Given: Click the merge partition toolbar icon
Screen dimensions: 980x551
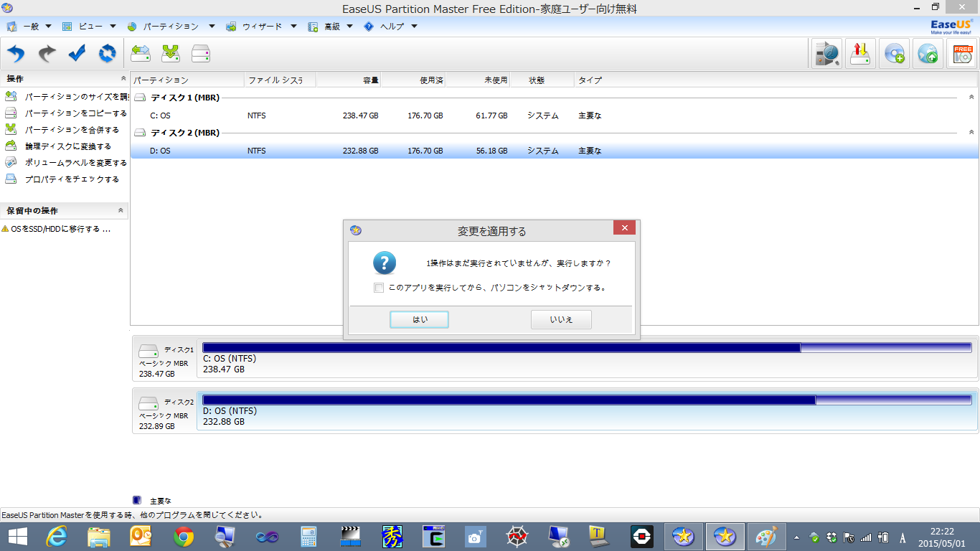Looking at the screenshot, I should click(171, 53).
